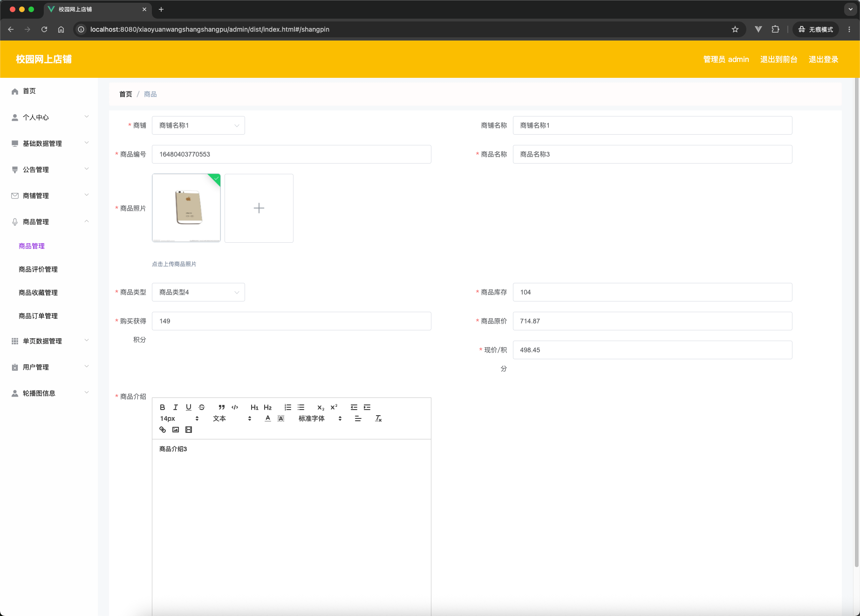
Task: Increase indent in the editor
Action: click(367, 407)
